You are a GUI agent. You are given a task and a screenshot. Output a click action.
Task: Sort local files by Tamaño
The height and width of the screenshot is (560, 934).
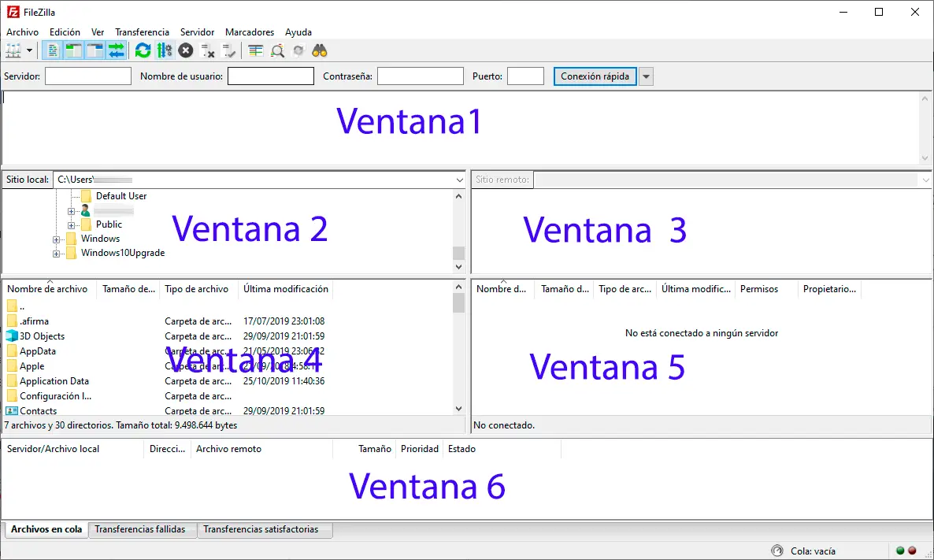click(128, 289)
